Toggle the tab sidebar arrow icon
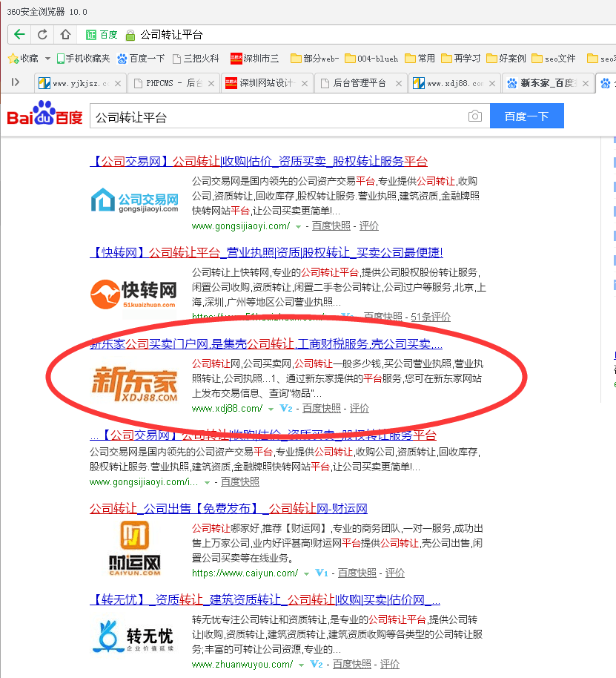 pos(16,82)
